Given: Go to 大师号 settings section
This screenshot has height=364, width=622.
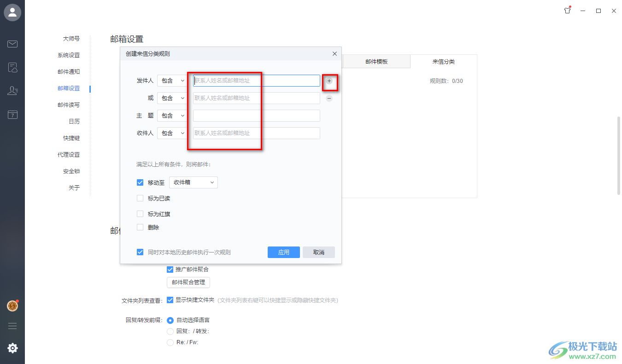Looking at the screenshot, I should 71,39.
